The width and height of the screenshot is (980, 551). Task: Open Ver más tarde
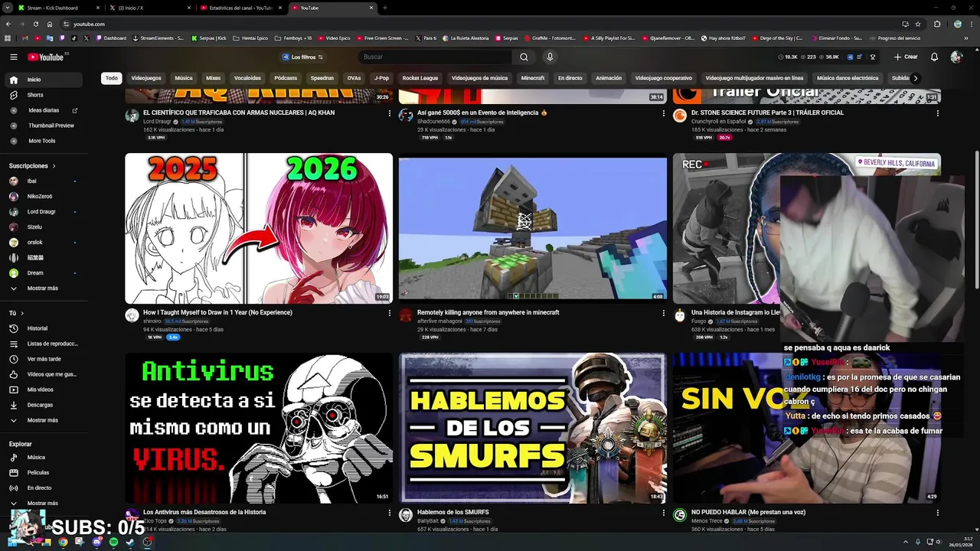pyautogui.click(x=42, y=359)
